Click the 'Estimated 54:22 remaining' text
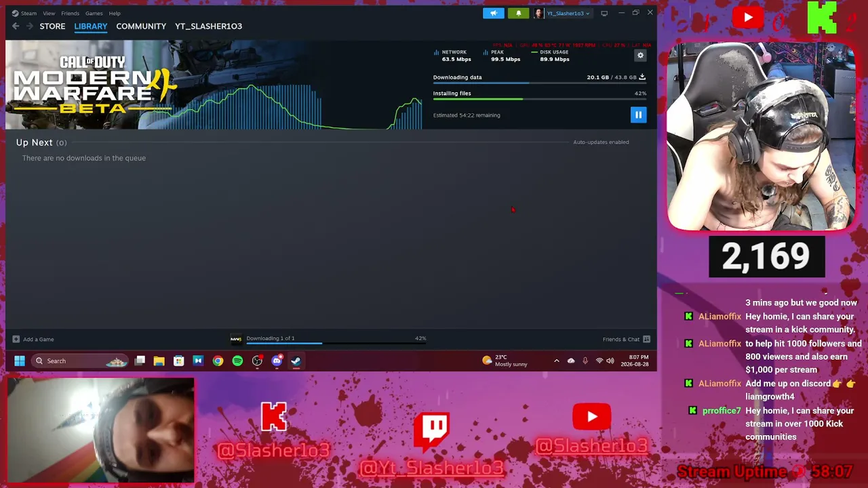 [467, 115]
